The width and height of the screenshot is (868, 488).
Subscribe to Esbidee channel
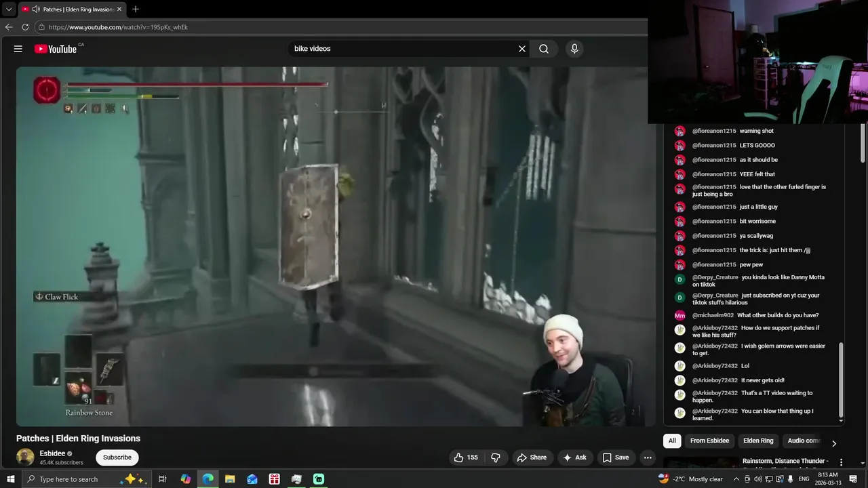117,457
